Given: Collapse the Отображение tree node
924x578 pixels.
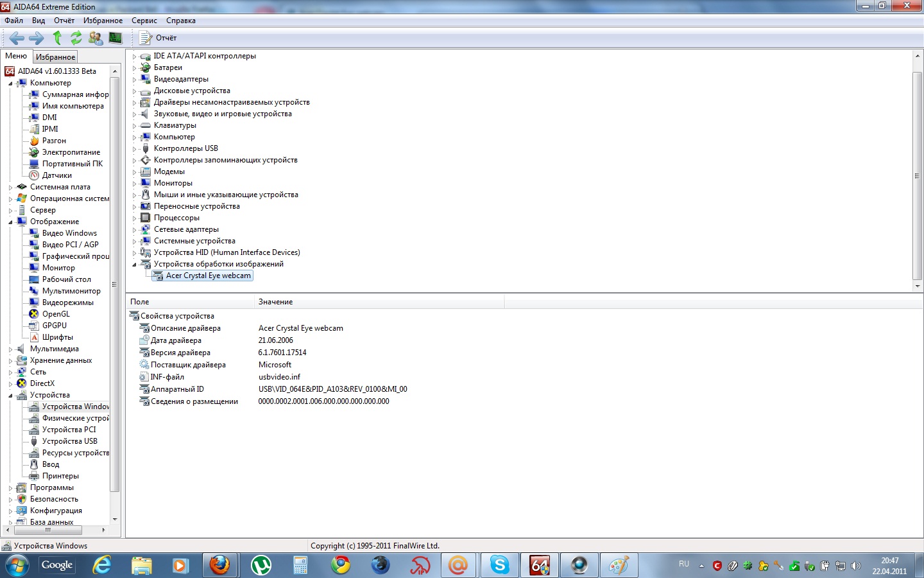Looking at the screenshot, I should (x=11, y=222).
